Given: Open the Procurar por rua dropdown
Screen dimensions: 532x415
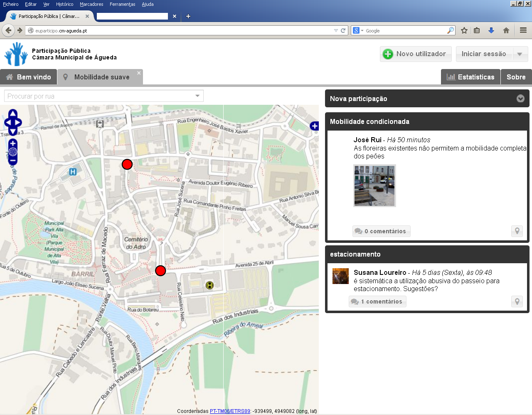Looking at the screenshot, I should 197,96.
